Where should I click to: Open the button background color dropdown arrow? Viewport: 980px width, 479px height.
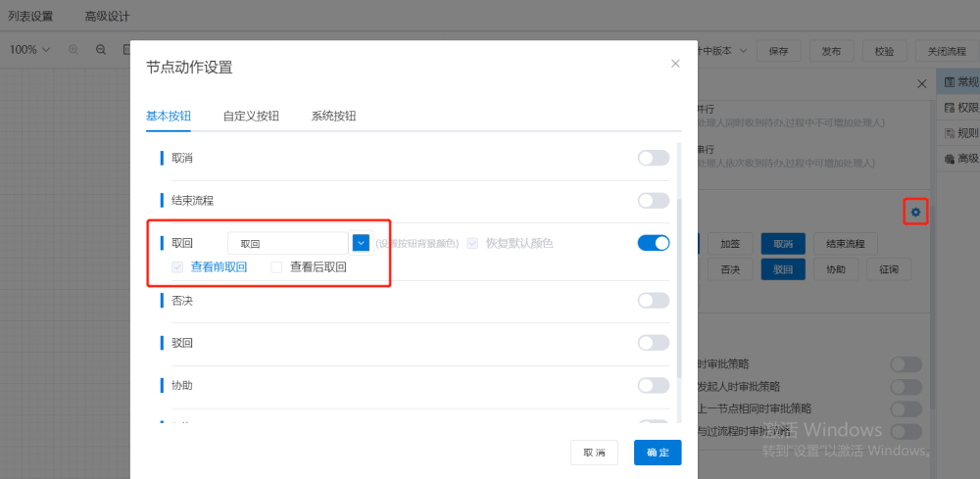click(361, 243)
